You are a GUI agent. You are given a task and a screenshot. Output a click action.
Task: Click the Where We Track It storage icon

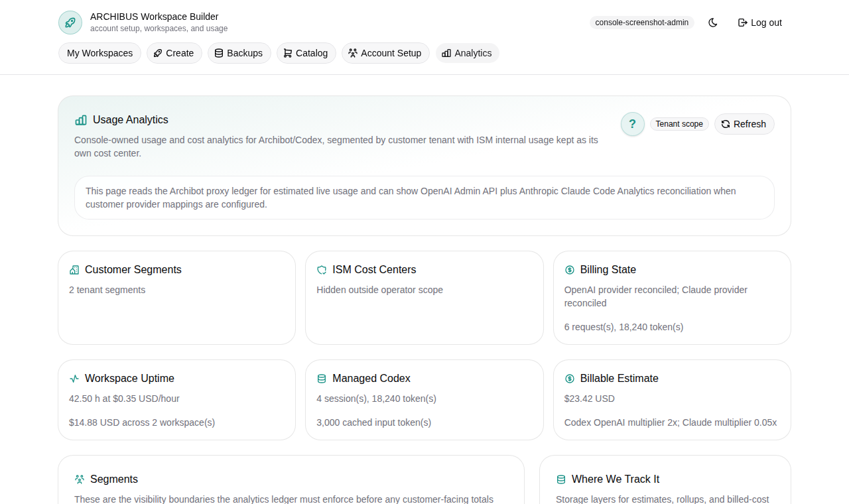pyautogui.click(x=561, y=479)
